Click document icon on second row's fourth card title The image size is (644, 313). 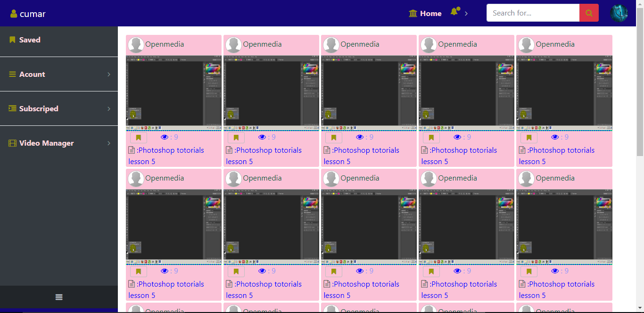coord(424,284)
